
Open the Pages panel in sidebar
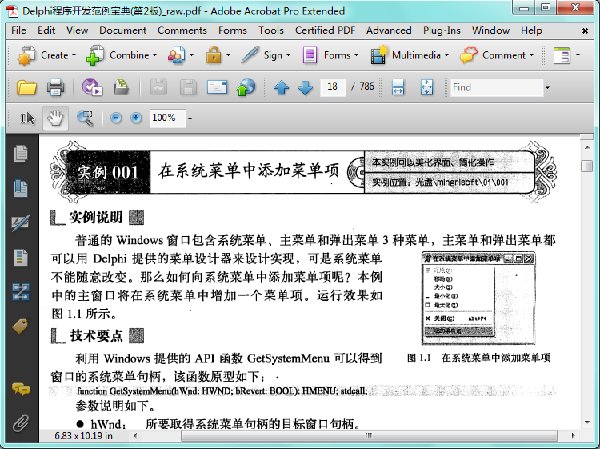coord(21,153)
